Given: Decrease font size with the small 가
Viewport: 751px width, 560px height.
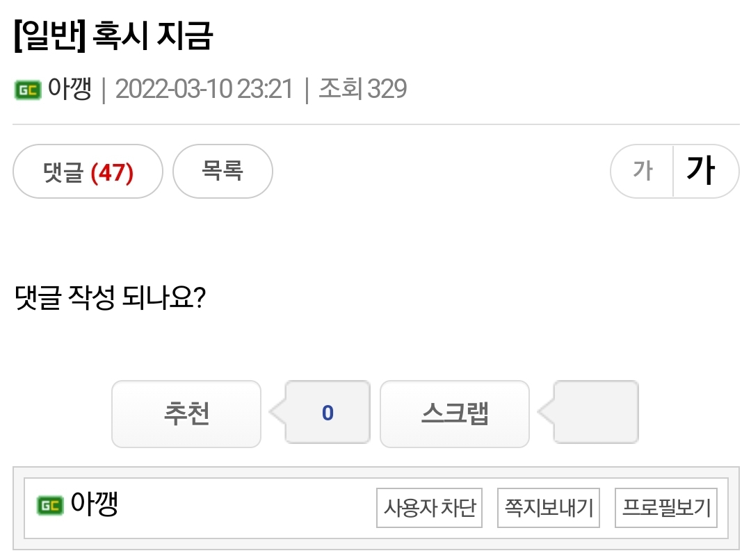Looking at the screenshot, I should tap(643, 171).
